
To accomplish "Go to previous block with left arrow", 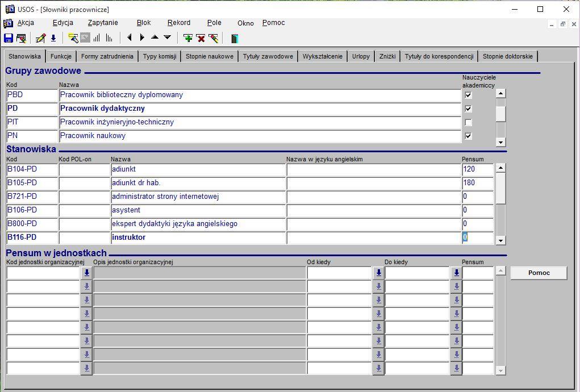I will click(129, 37).
